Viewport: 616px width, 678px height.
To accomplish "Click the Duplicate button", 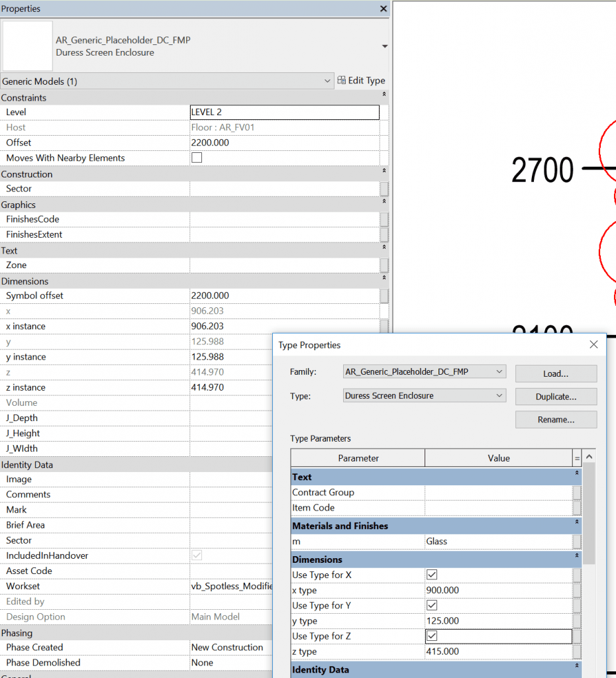I will 556,397.
